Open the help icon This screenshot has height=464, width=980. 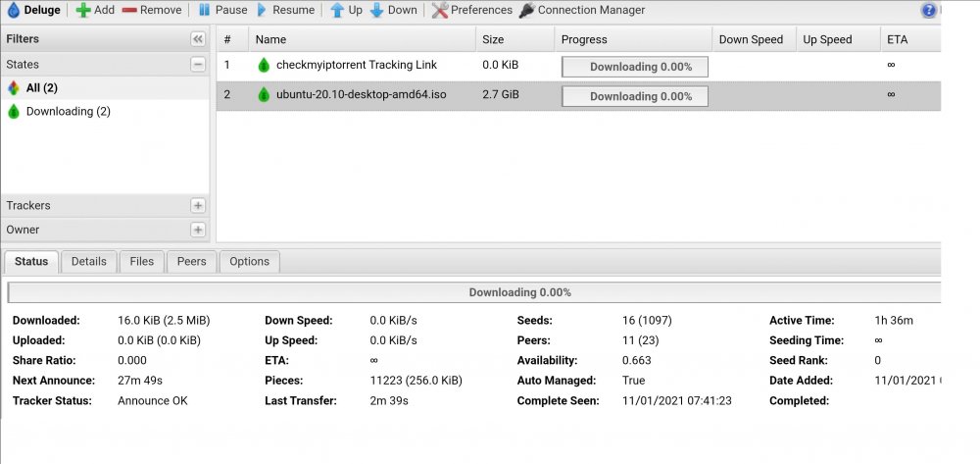coord(929,10)
